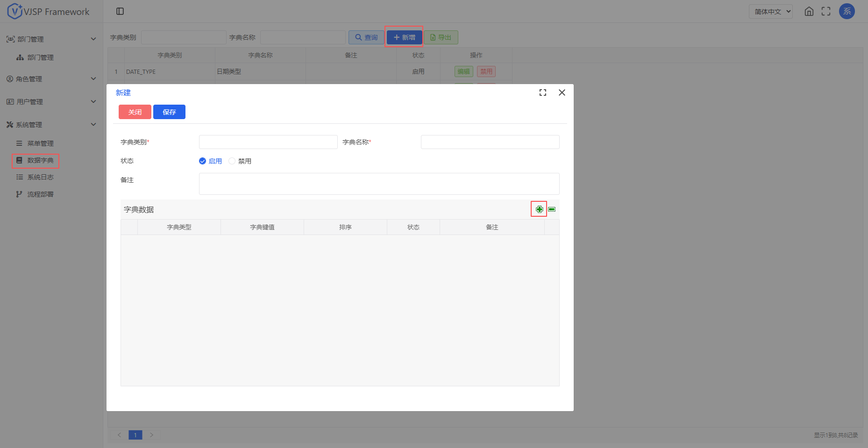Open 系统日志 in the sidebar
Screen dimensions: 868x448
pos(40,177)
